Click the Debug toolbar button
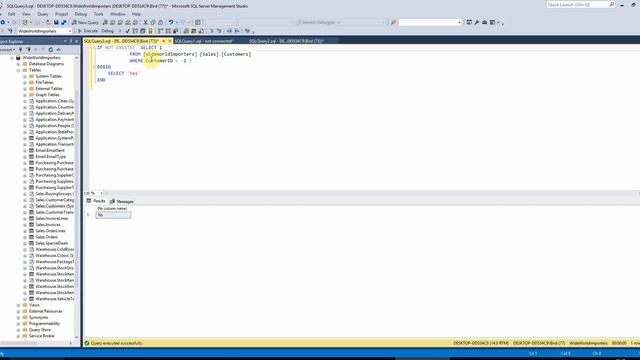Image resolution: width=640 pixels, height=360 pixels. tap(108, 31)
